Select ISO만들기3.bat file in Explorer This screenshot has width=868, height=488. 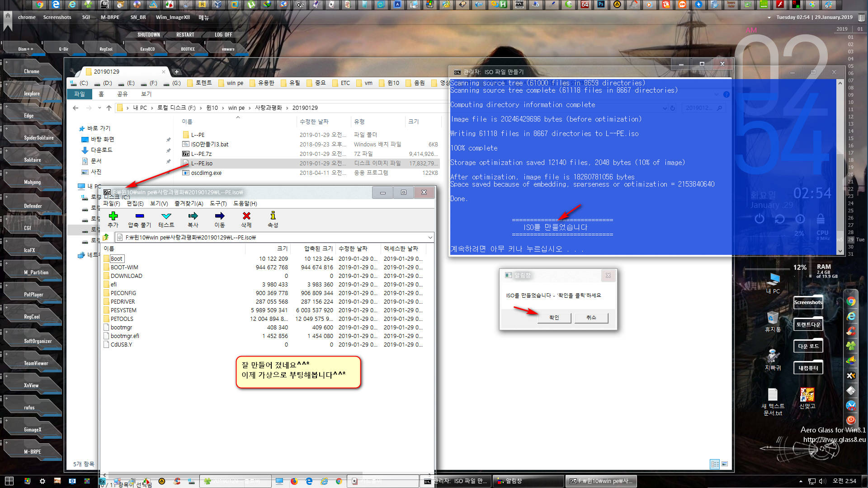(210, 145)
